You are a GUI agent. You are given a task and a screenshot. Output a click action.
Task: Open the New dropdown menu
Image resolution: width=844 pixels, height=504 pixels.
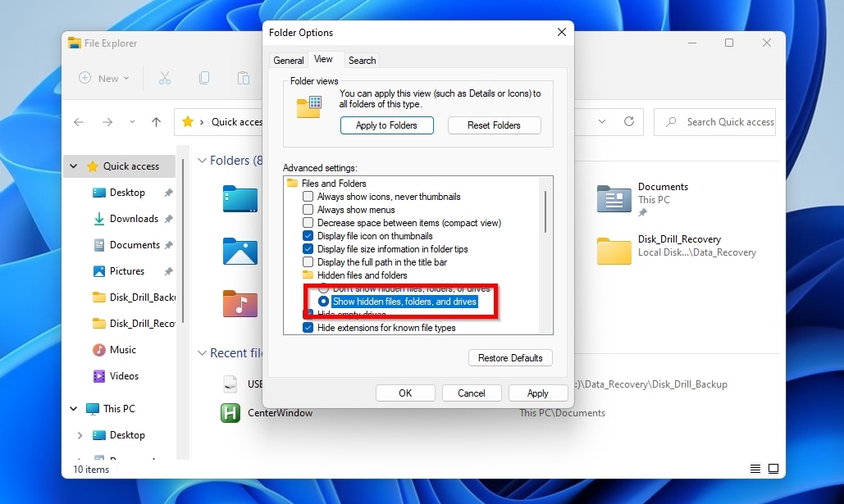click(x=102, y=78)
